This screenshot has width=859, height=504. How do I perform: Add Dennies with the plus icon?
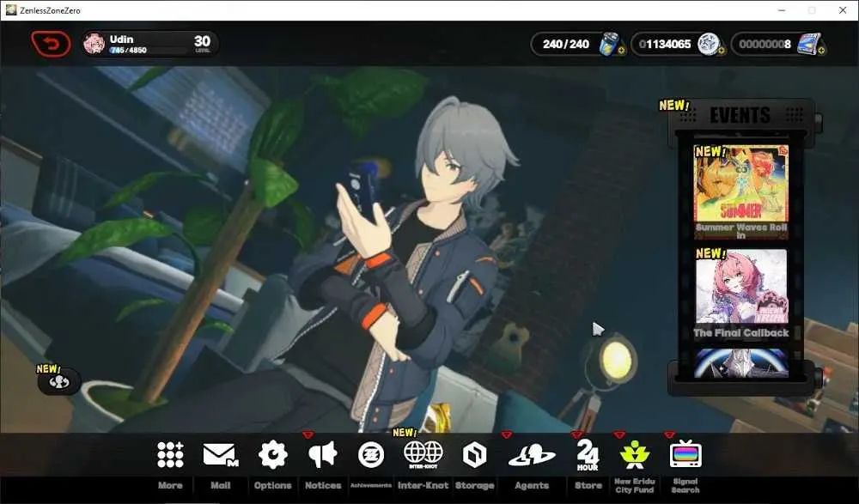click(722, 51)
